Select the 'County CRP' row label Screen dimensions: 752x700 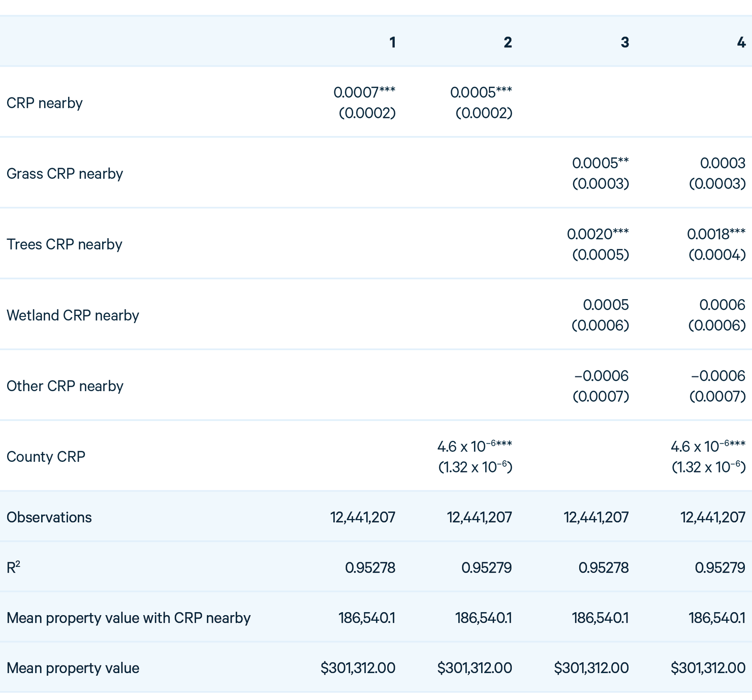point(46,457)
